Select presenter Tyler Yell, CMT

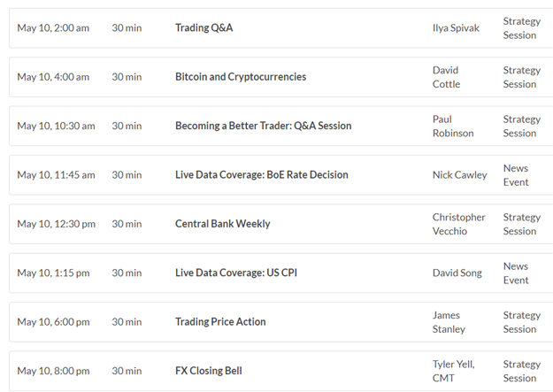coord(454,371)
